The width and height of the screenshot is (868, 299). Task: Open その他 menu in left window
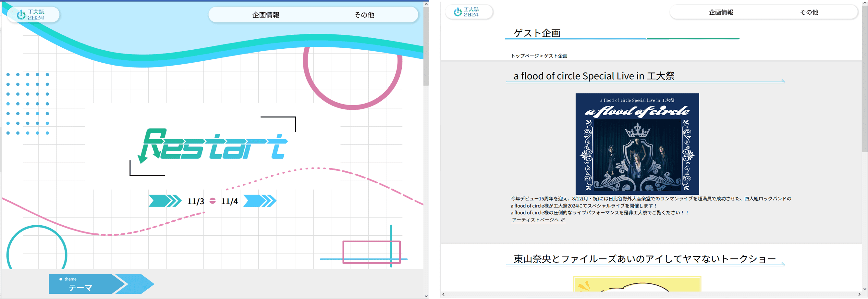[x=364, y=15]
